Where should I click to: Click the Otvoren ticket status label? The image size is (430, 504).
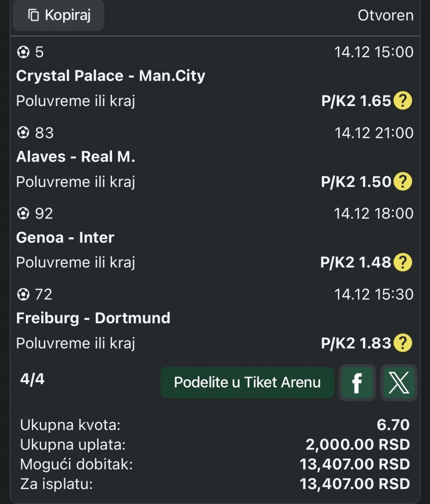click(385, 16)
